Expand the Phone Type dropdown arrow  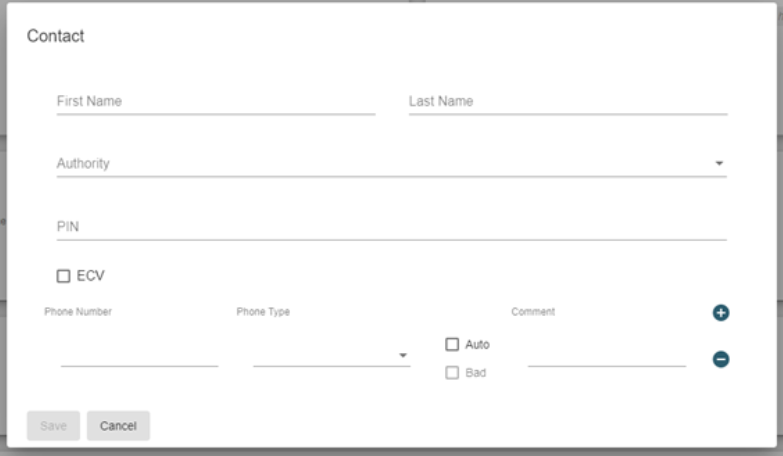point(403,356)
